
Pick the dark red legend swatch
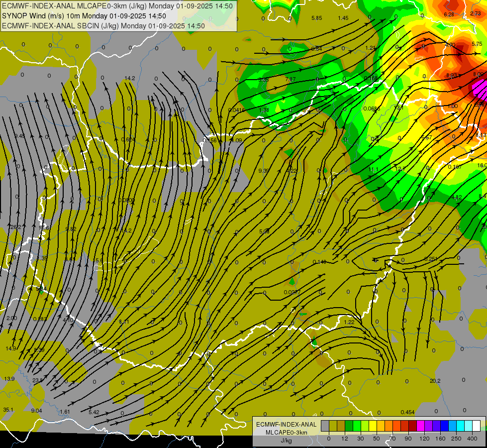point(412,426)
